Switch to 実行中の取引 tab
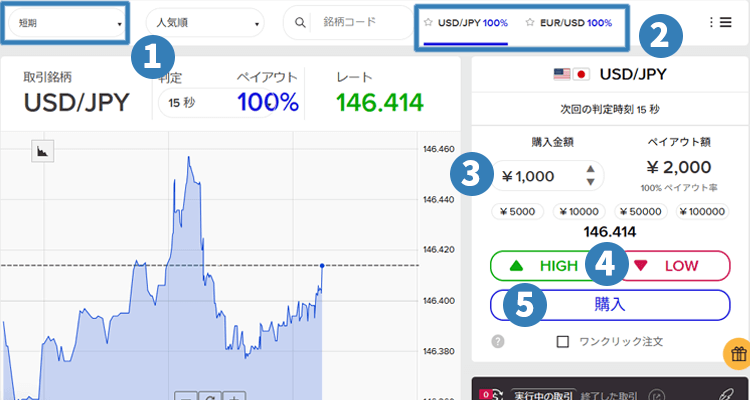 pyautogui.click(x=543, y=395)
